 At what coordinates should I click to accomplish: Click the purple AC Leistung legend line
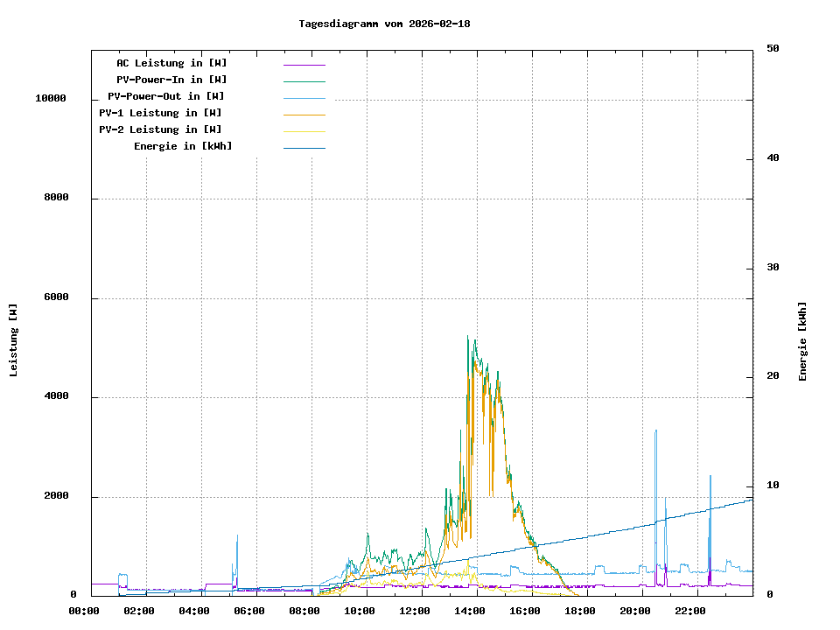pyautogui.click(x=304, y=64)
